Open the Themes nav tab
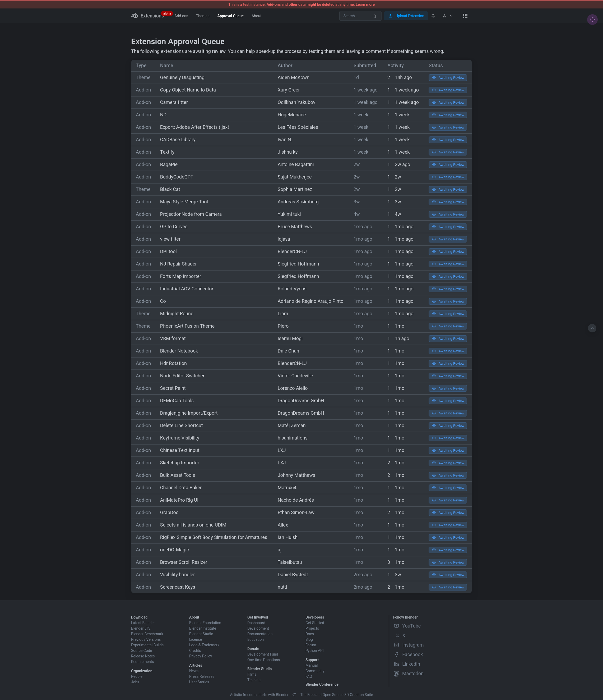Viewport: 603px width, 700px height. (x=203, y=16)
